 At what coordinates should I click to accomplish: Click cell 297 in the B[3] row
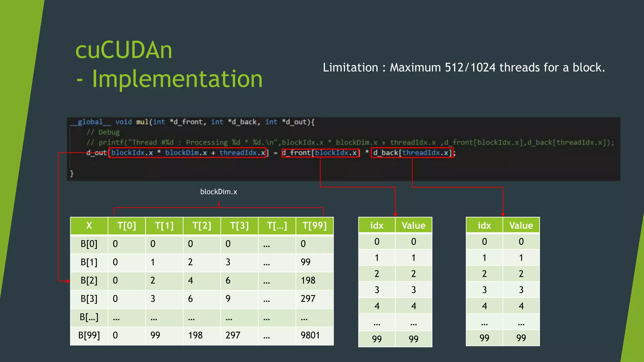(x=308, y=299)
